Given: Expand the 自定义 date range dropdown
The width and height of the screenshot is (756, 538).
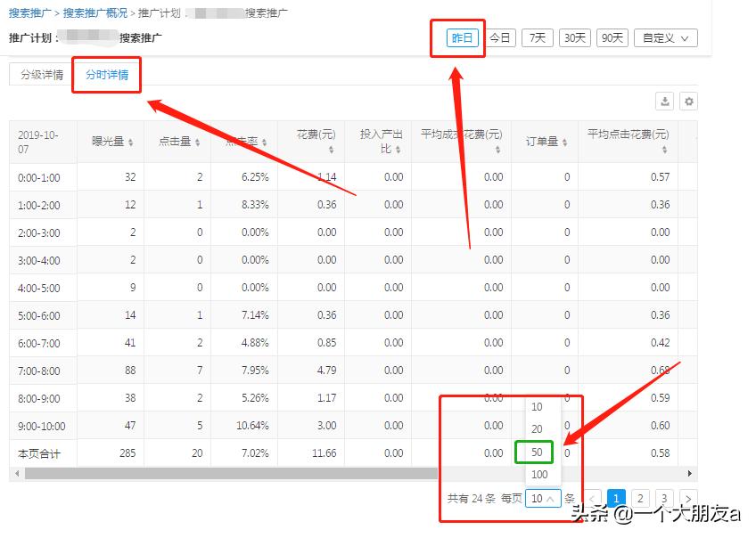Looking at the screenshot, I should coord(665,38).
